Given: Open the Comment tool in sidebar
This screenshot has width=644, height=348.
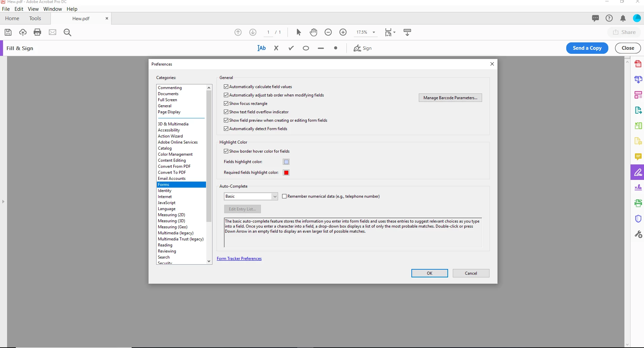Looking at the screenshot, I should point(638,157).
